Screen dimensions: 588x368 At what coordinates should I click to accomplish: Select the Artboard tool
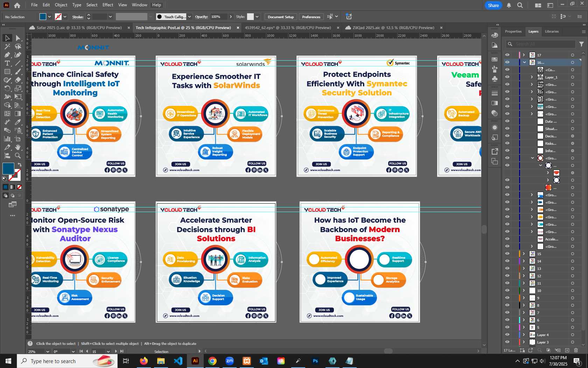click(x=18, y=139)
